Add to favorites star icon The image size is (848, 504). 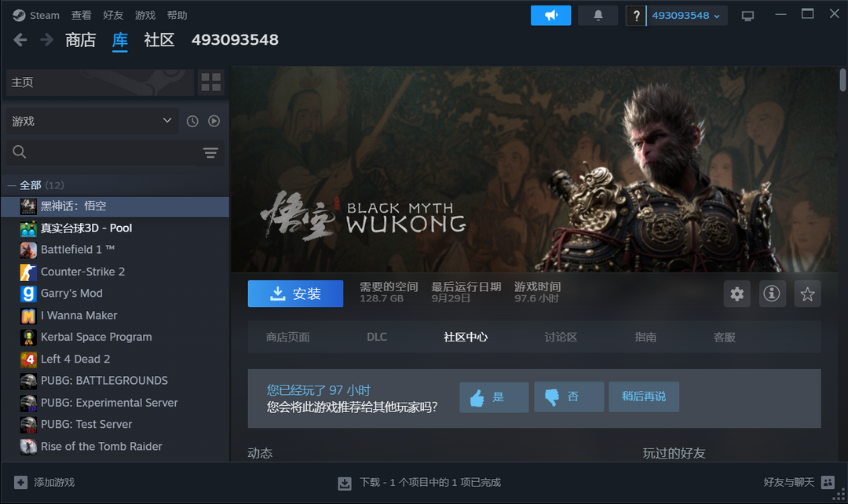[807, 294]
